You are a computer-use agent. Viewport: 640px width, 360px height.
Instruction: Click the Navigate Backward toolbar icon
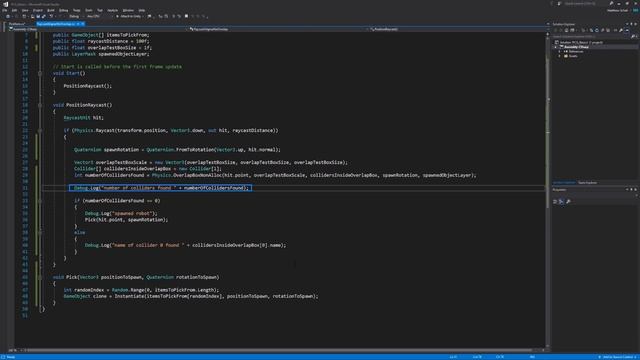click(7, 16)
